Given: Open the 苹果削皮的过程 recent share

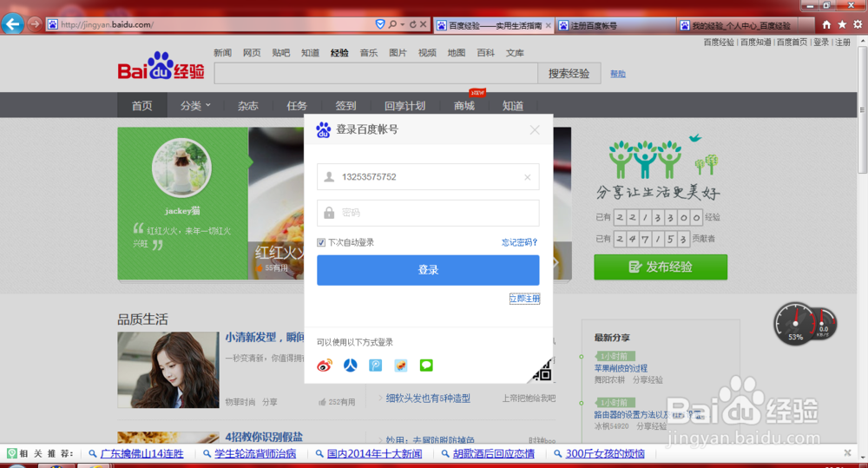Looking at the screenshot, I should click(x=621, y=368).
